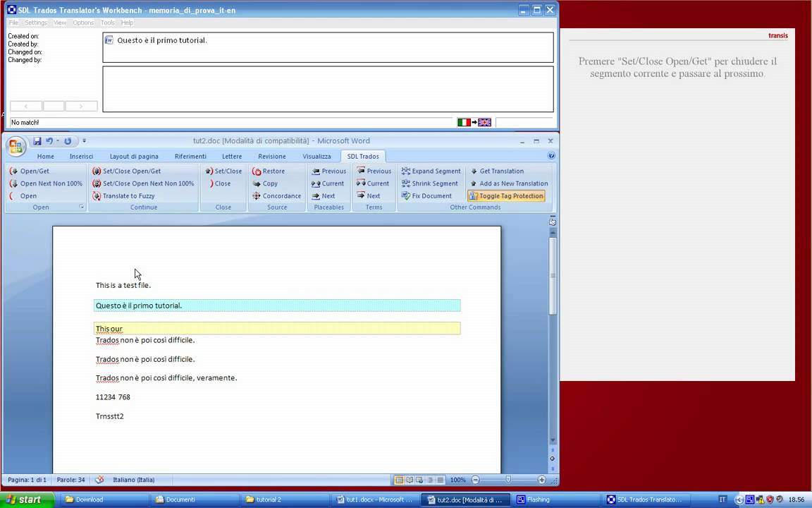The width and height of the screenshot is (812, 508).
Task: Click zoom in plus button
Action: coord(541,480)
